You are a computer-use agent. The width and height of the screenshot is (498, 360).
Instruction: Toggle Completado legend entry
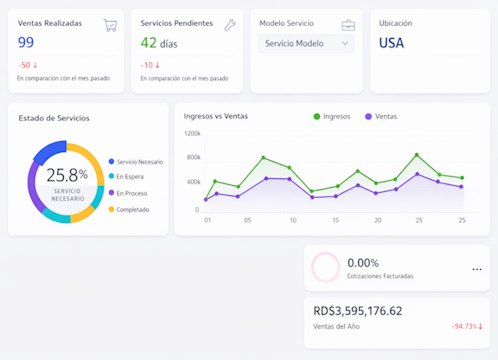[x=129, y=209]
